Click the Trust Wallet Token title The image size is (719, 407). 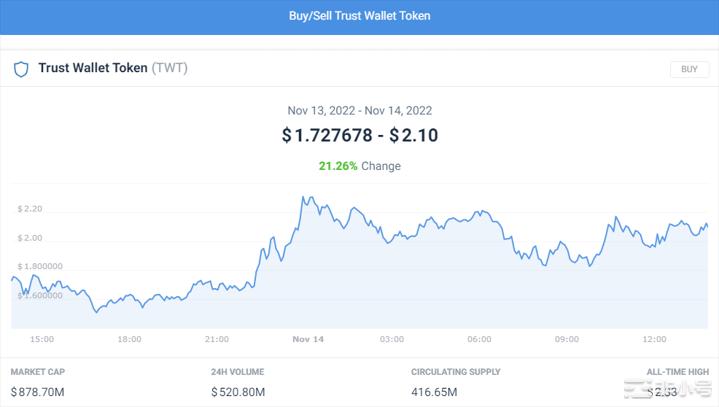point(92,69)
